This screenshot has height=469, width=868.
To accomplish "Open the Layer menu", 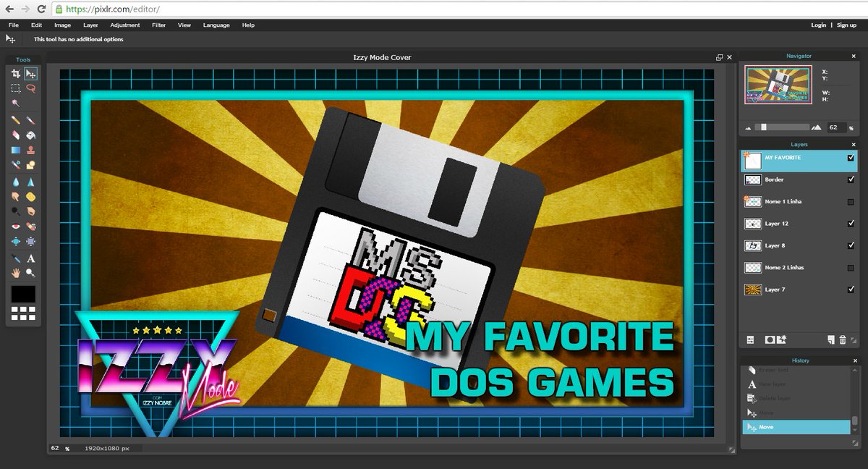I will pyautogui.click(x=90, y=25).
